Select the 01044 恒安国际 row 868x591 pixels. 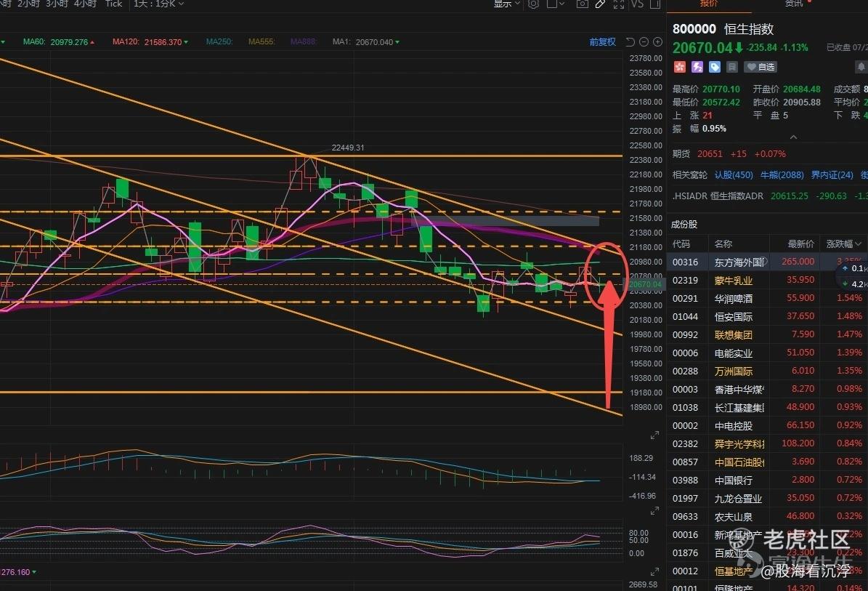[x=767, y=316]
